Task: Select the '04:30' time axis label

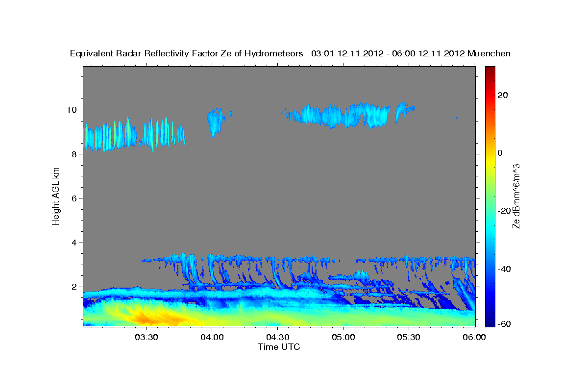Action: pos(277,337)
